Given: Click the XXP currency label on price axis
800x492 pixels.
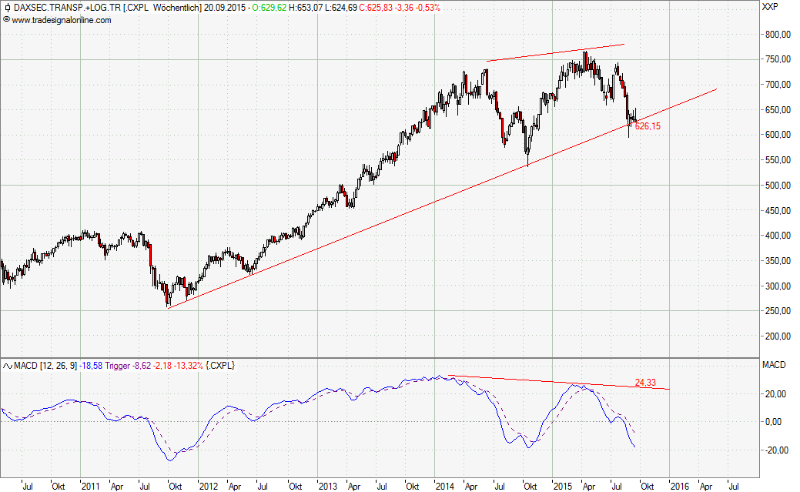Looking at the screenshot, I should pos(769,8).
